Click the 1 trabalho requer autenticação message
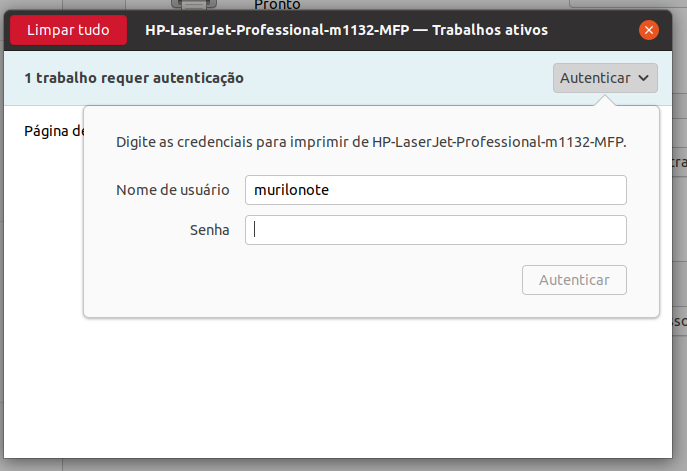687x471 pixels. (134, 78)
